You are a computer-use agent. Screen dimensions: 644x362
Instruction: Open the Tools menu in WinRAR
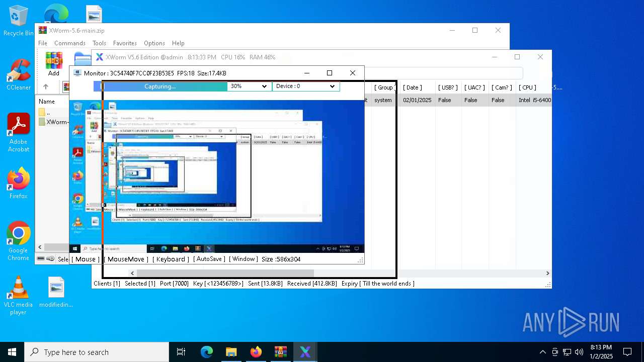click(99, 43)
